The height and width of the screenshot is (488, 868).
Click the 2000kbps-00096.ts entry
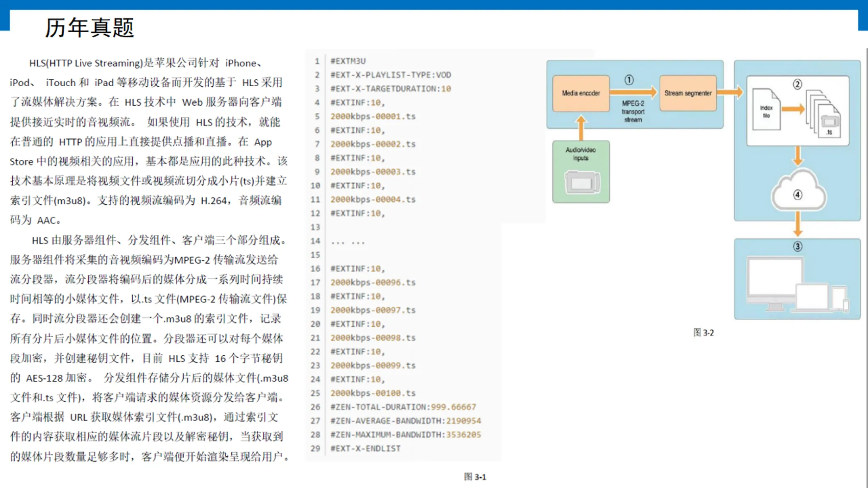tap(373, 283)
